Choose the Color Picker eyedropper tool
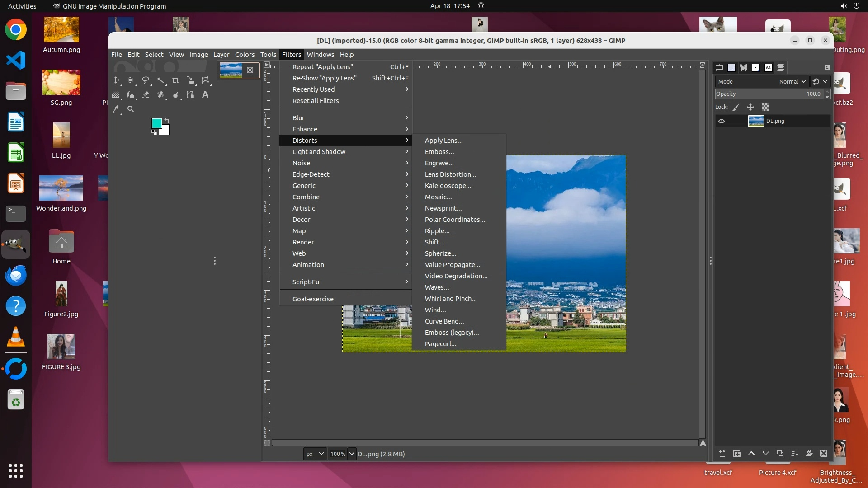 tap(116, 109)
